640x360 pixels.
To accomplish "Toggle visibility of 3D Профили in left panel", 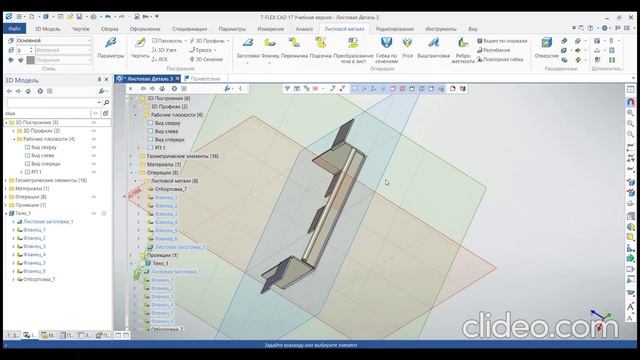I will [93, 131].
